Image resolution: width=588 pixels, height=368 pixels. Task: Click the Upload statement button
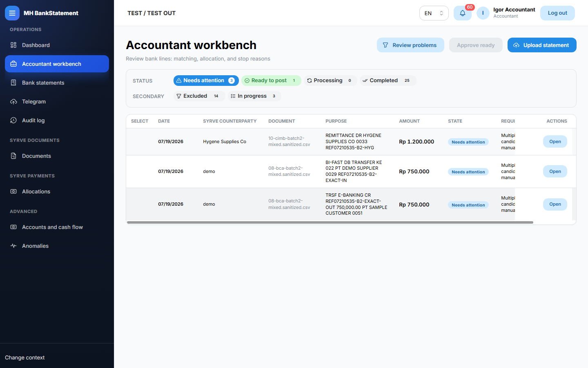(542, 45)
